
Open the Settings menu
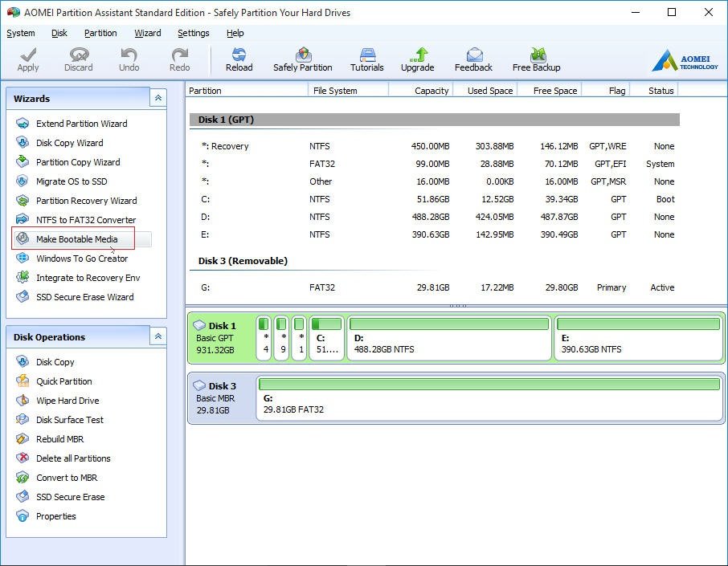(193, 33)
